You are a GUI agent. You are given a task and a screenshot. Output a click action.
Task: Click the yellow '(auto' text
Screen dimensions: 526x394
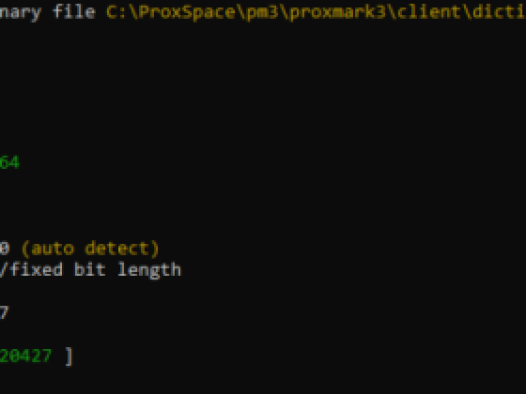tap(47, 249)
